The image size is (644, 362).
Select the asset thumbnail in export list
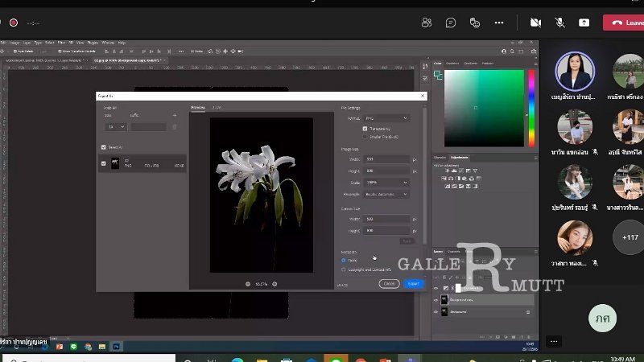[115, 163]
